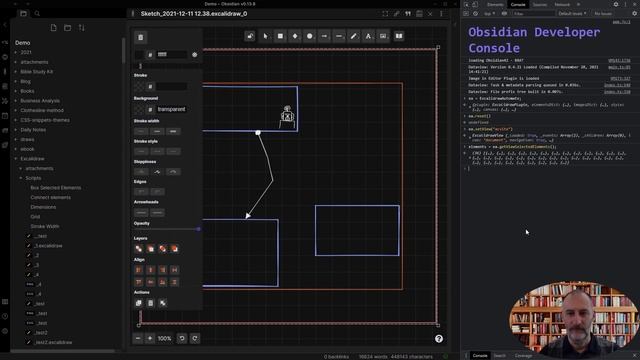Click the Background color swatch
Image resolution: width=640 pixels, height=360 pixels.
[x=139, y=109]
